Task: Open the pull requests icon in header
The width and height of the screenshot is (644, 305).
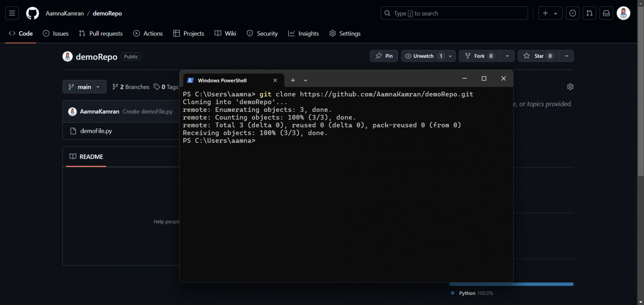Action: (x=589, y=13)
